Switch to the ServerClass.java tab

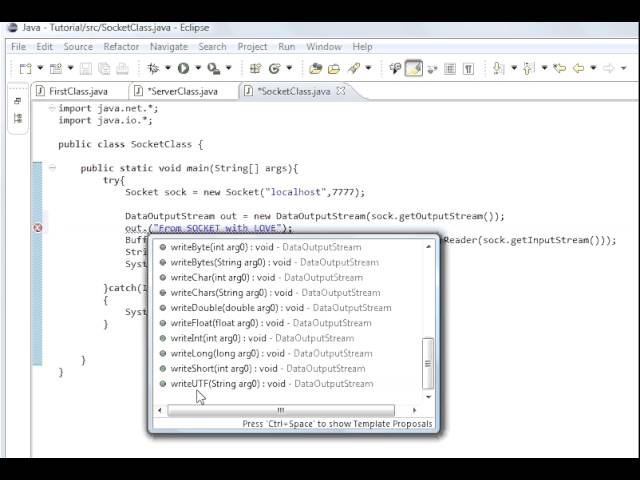click(x=182, y=91)
